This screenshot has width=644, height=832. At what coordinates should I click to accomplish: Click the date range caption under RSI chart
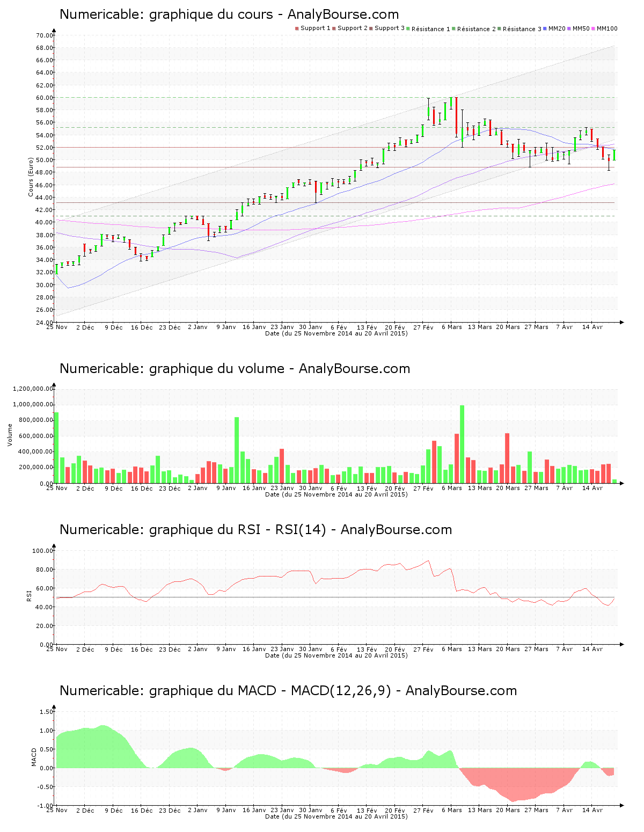[x=336, y=655]
